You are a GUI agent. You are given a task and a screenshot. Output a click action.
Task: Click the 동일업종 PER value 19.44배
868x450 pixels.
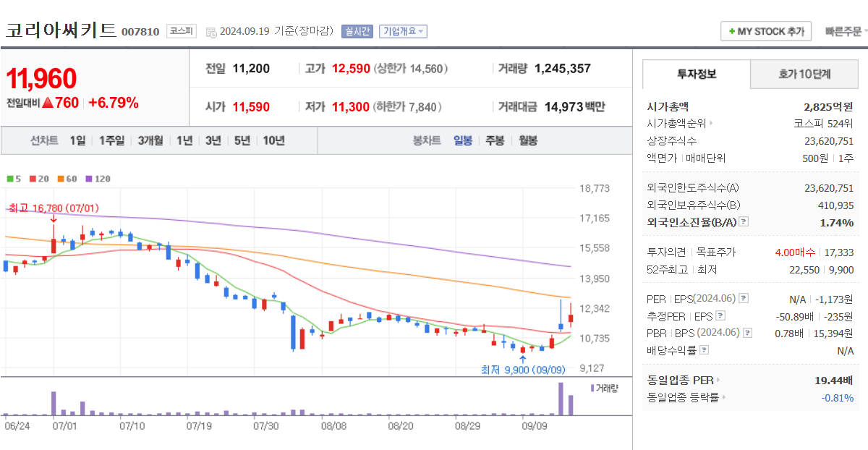pyautogui.click(x=834, y=380)
